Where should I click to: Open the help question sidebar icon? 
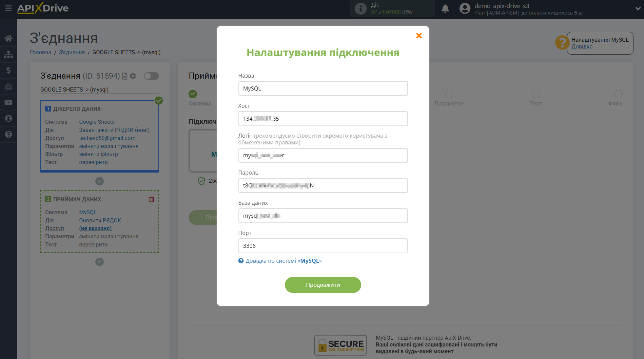[8, 134]
